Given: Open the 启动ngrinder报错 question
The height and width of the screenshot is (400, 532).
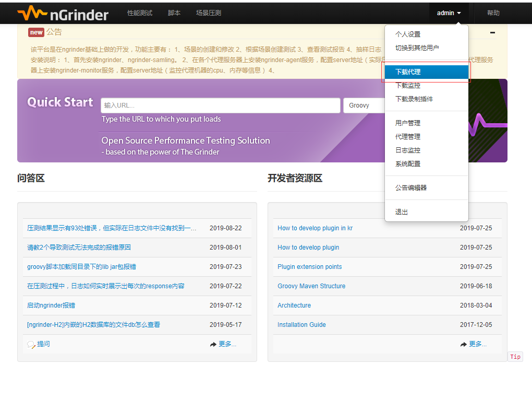Looking at the screenshot, I should coord(51,305).
